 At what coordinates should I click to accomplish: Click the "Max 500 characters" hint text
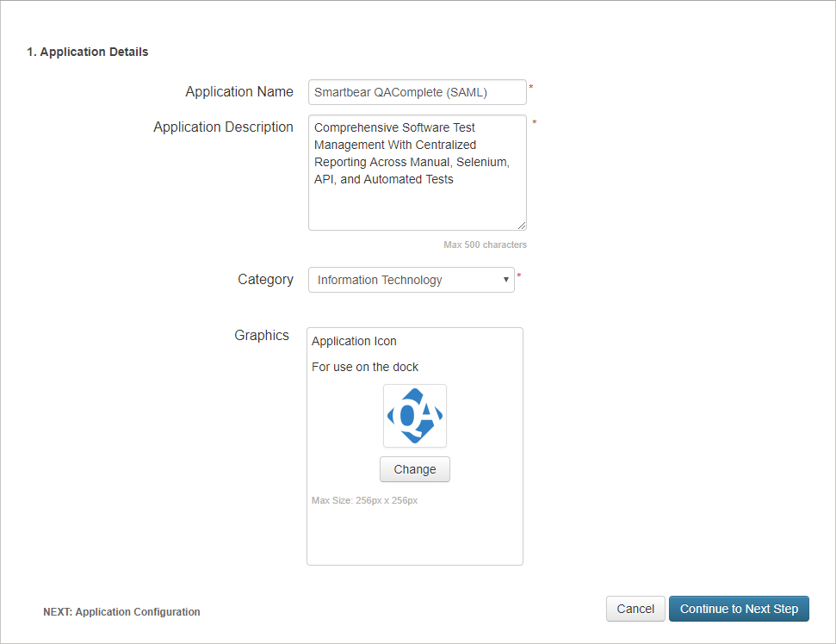[x=485, y=245]
